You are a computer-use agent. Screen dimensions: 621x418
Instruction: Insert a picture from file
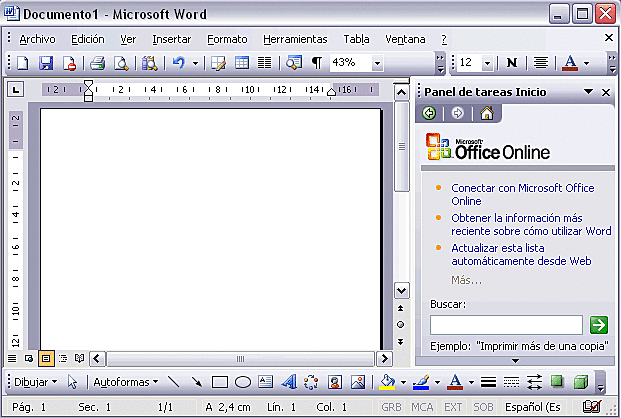pyautogui.click(x=358, y=382)
